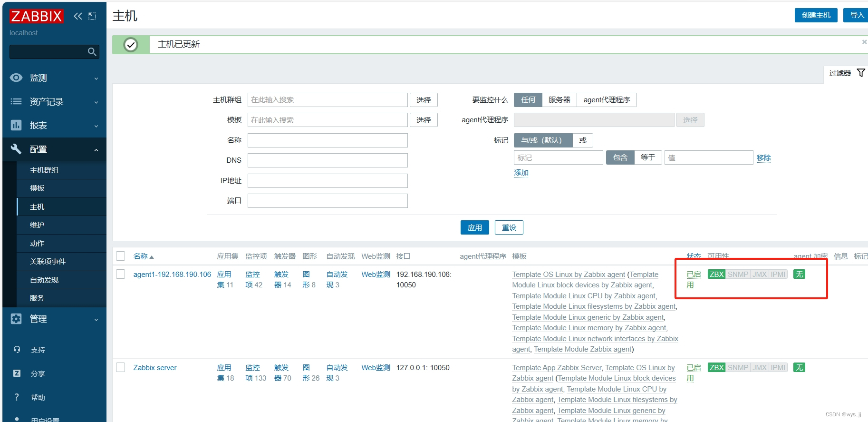Open host agent1-192.168.190.106 link

coord(172,275)
